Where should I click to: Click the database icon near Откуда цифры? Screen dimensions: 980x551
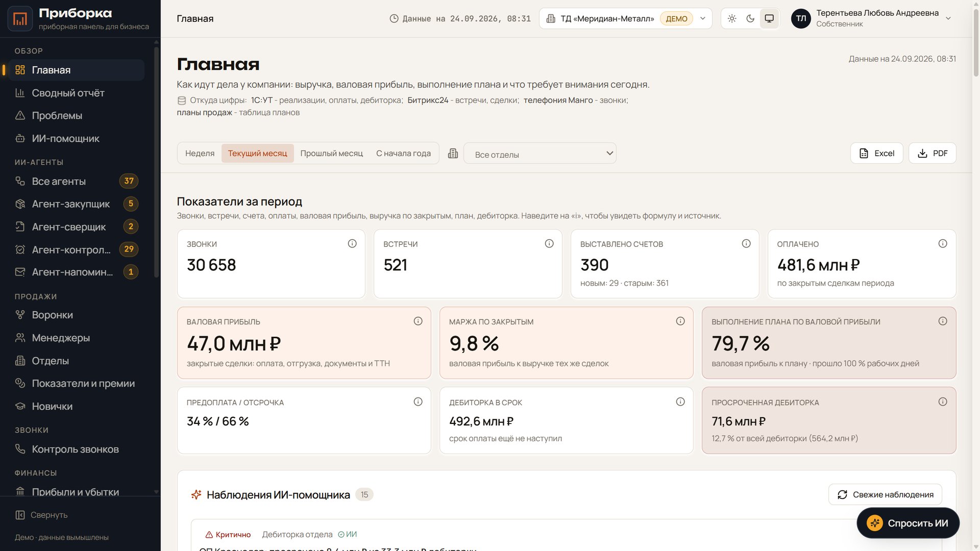(181, 101)
